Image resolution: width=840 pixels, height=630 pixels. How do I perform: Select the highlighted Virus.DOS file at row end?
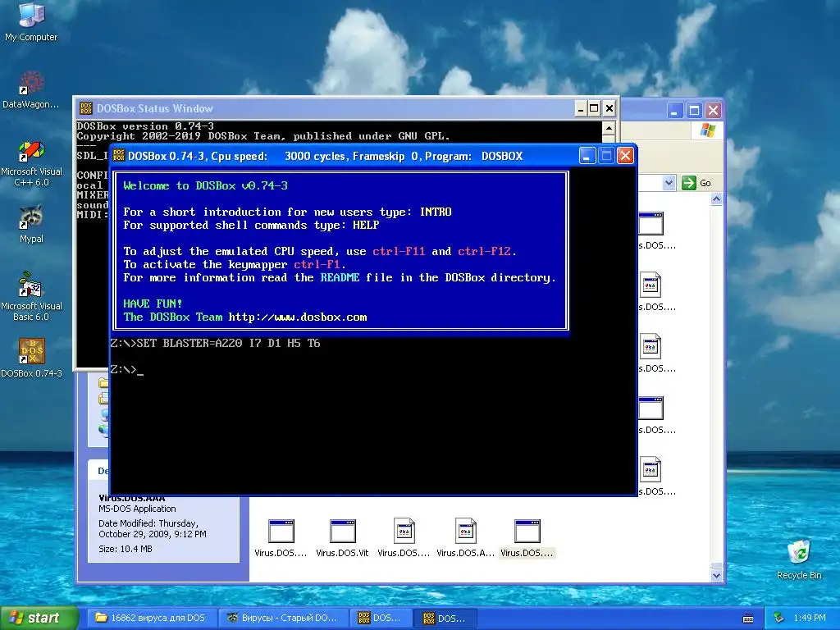(x=527, y=538)
